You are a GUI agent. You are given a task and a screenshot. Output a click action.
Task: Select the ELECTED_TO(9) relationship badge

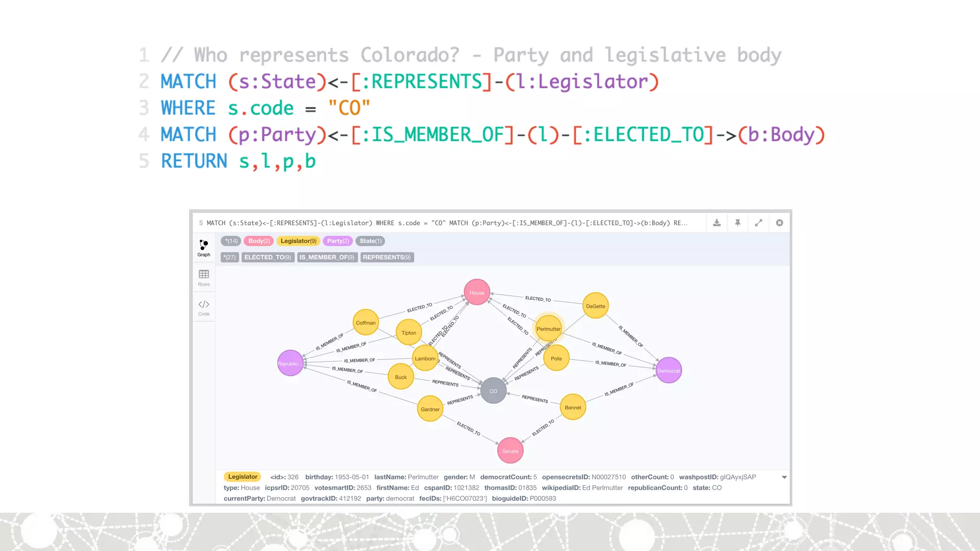(x=267, y=257)
